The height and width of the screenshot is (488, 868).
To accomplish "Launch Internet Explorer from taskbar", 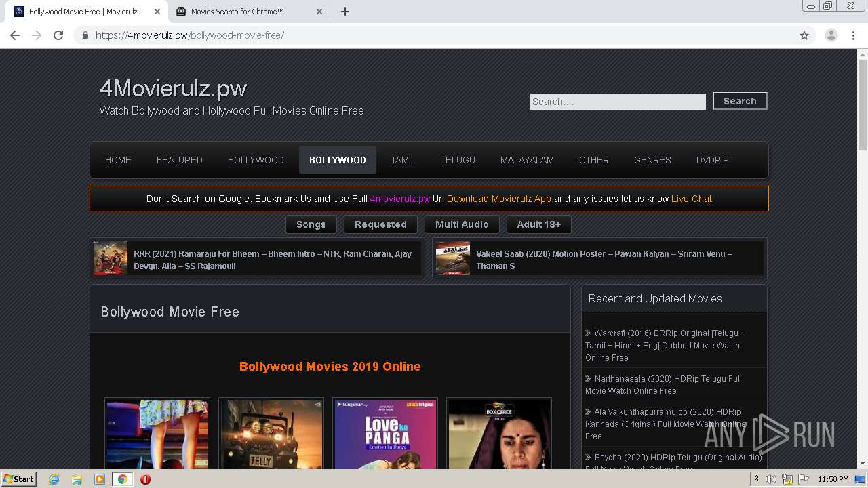I will pyautogui.click(x=54, y=479).
